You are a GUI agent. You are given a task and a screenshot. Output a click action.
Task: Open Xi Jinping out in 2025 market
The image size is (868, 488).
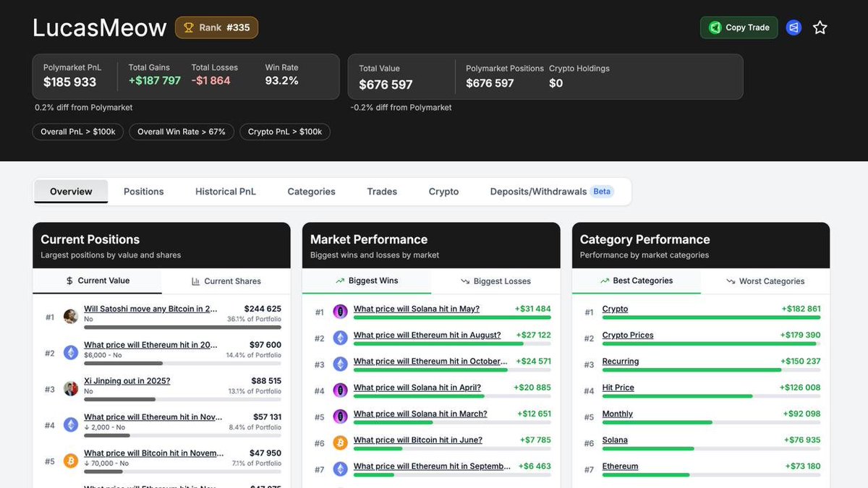pos(127,381)
